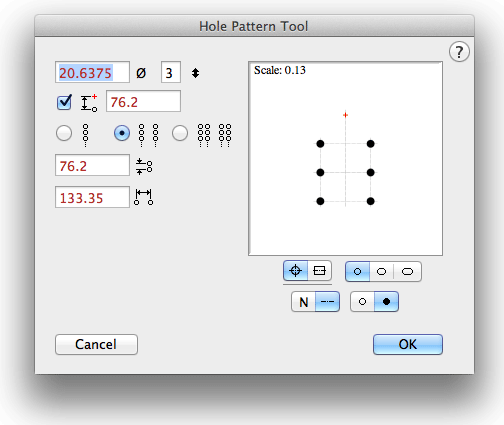Choose the oval hole shape icon

(x=381, y=271)
